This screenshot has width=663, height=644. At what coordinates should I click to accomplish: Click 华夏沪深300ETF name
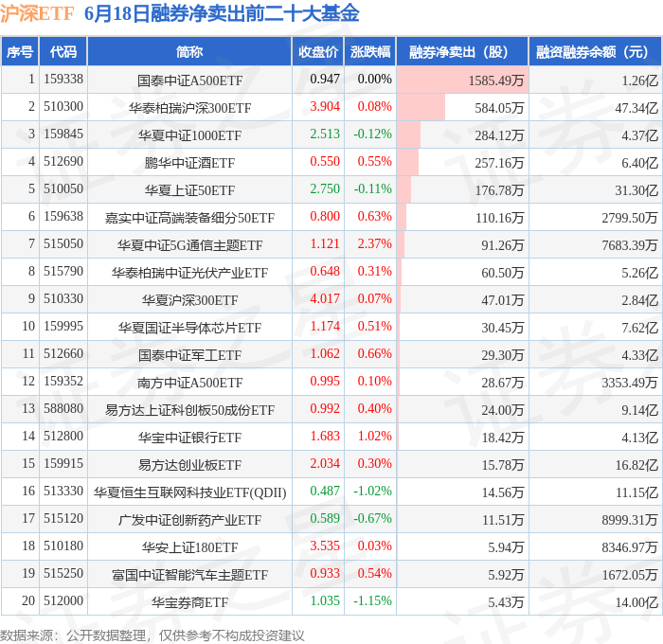(189, 300)
